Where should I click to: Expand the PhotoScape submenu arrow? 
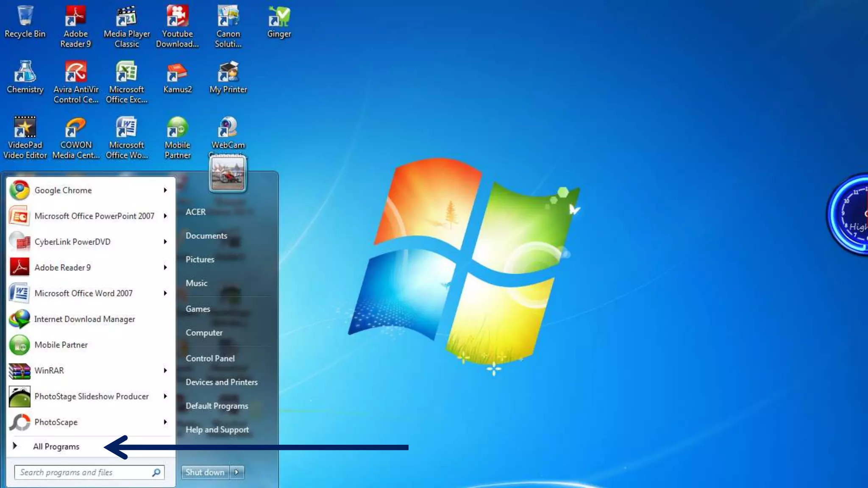pyautogui.click(x=165, y=422)
